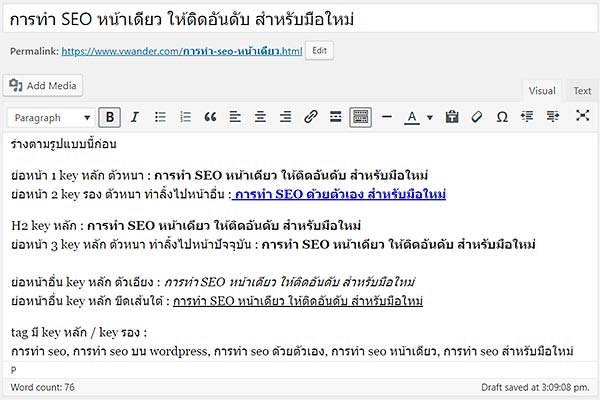Align text right
The image size is (600, 400).
(285, 117)
